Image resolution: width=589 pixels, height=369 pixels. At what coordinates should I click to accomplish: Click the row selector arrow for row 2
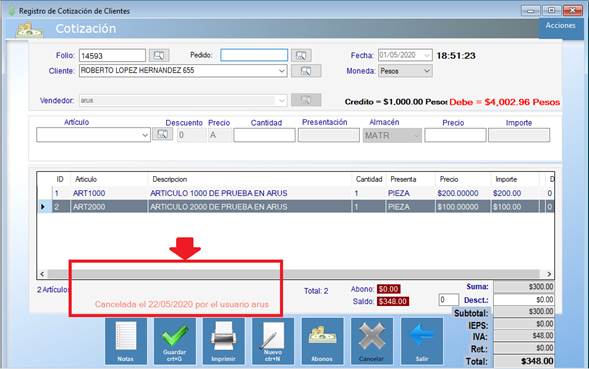pos(44,207)
